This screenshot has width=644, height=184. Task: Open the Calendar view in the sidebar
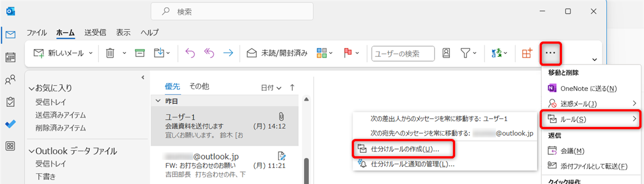coord(10,57)
